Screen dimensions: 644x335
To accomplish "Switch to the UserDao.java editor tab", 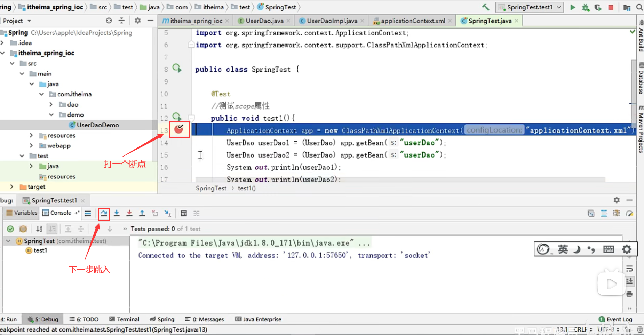I will pos(264,21).
